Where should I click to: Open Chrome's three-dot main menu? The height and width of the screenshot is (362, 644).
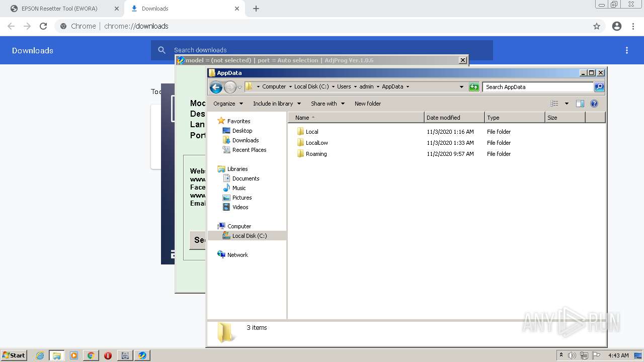[633, 26]
